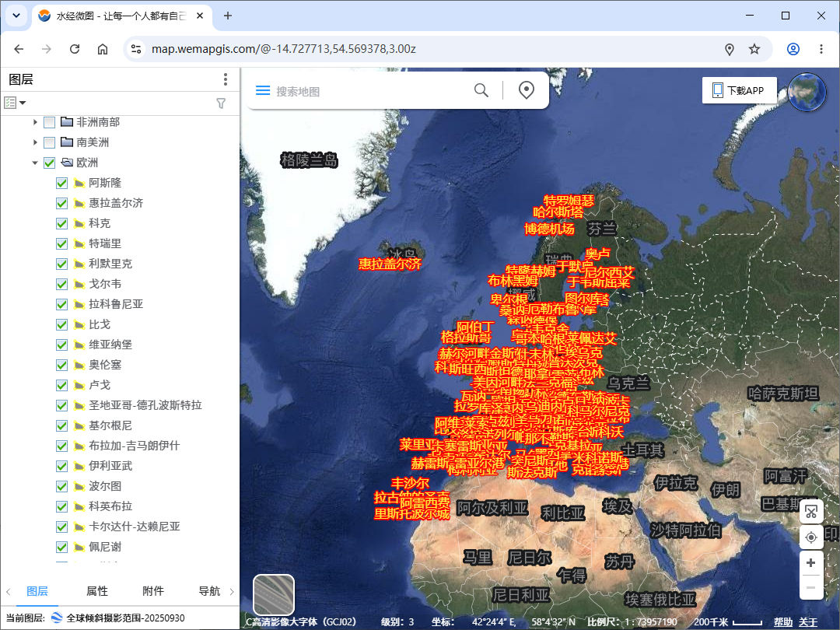Switch to the 附件 tab
This screenshot has width=840, height=630.
click(153, 591)
